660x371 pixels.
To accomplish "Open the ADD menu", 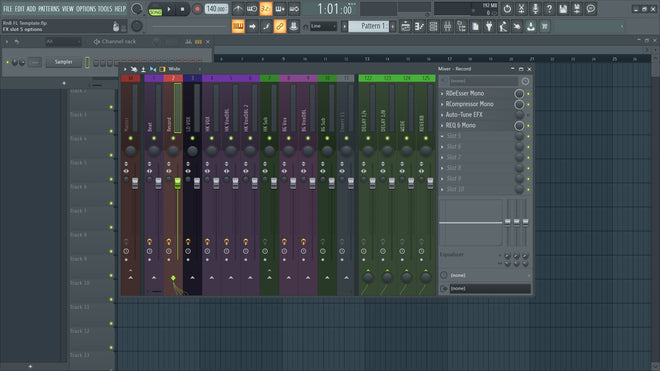I will click(32, 9).
